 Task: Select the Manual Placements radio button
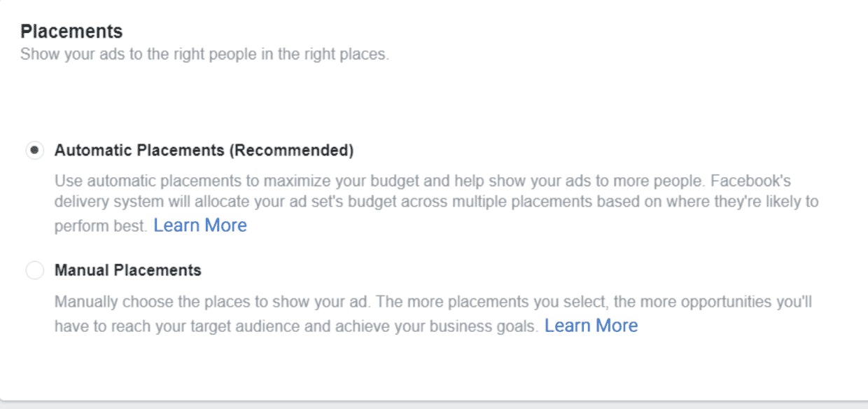(34, 270)
